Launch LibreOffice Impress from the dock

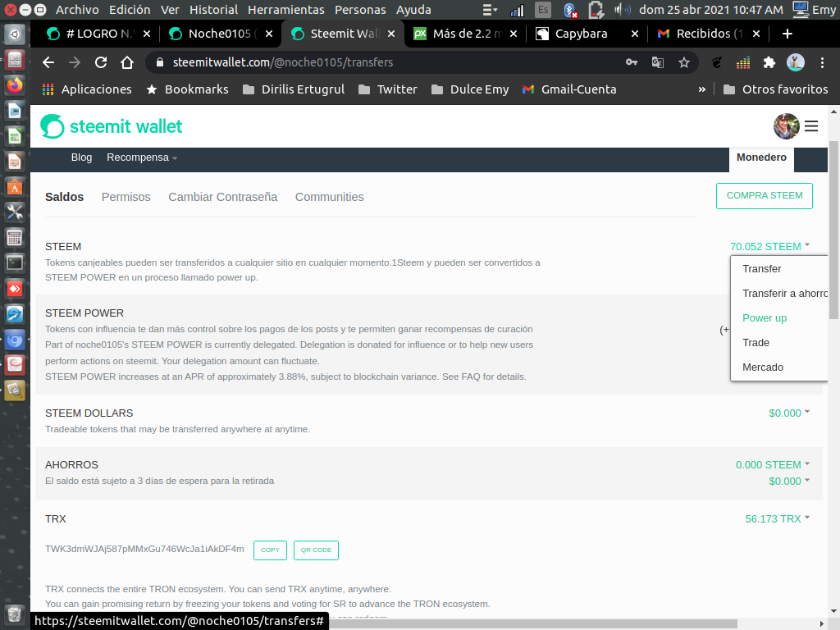pyautogui.click(x=15, y=162)
